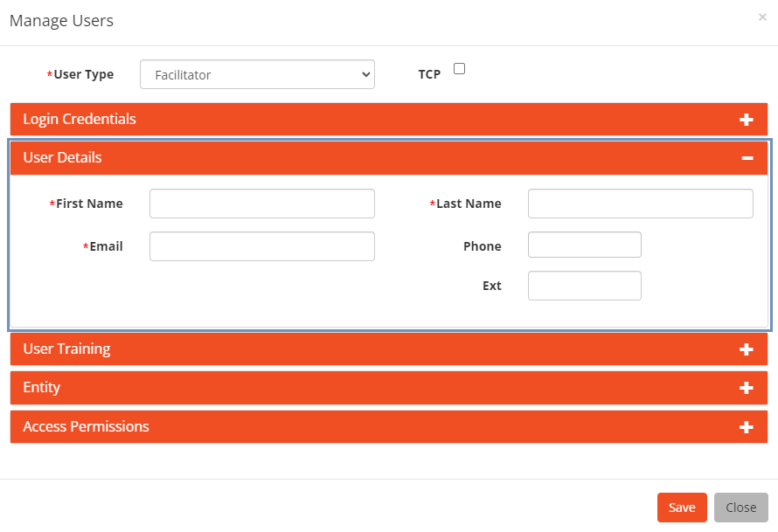This screenshot has height=532, width=778.
Task: Click the "Email" label
Action: click(106, 246)
